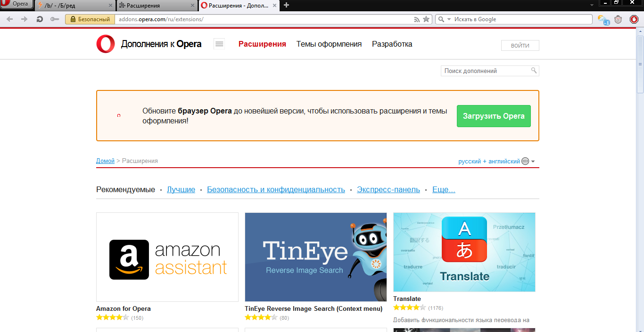Go forward with the forward arrow

coord(25,19)
